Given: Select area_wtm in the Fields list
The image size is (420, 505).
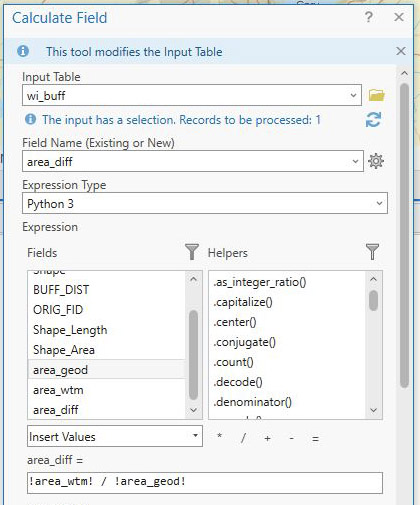Looking at the screenshot, I should pos(106,390).
